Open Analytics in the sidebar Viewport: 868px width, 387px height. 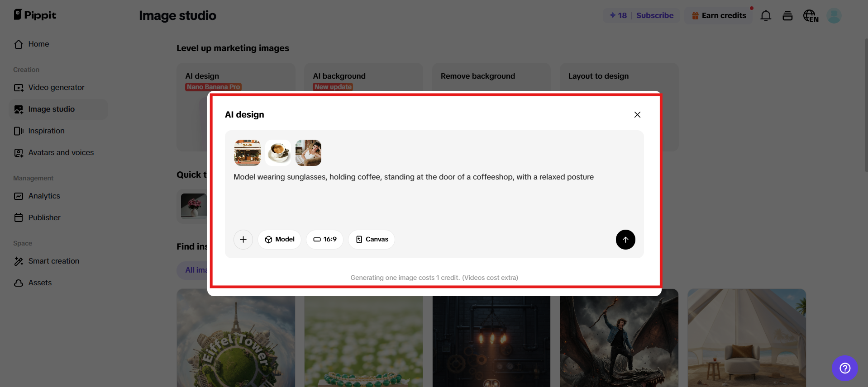(58, 196)
